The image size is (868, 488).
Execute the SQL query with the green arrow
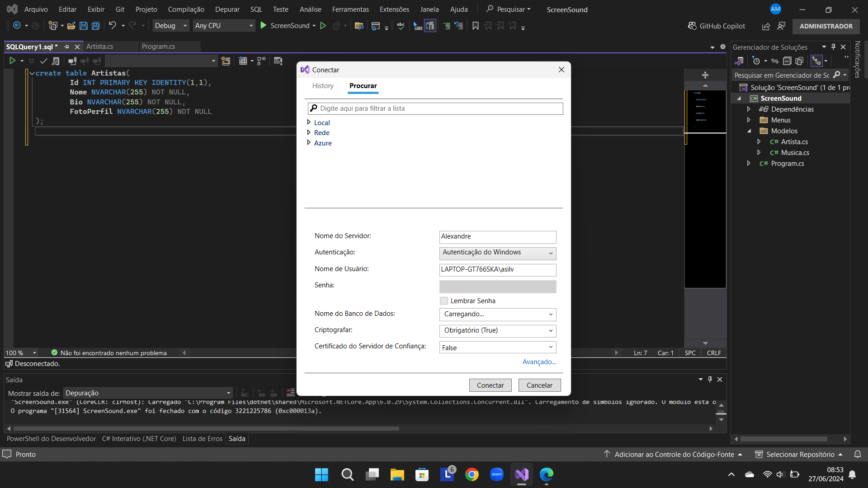(12, 61)
